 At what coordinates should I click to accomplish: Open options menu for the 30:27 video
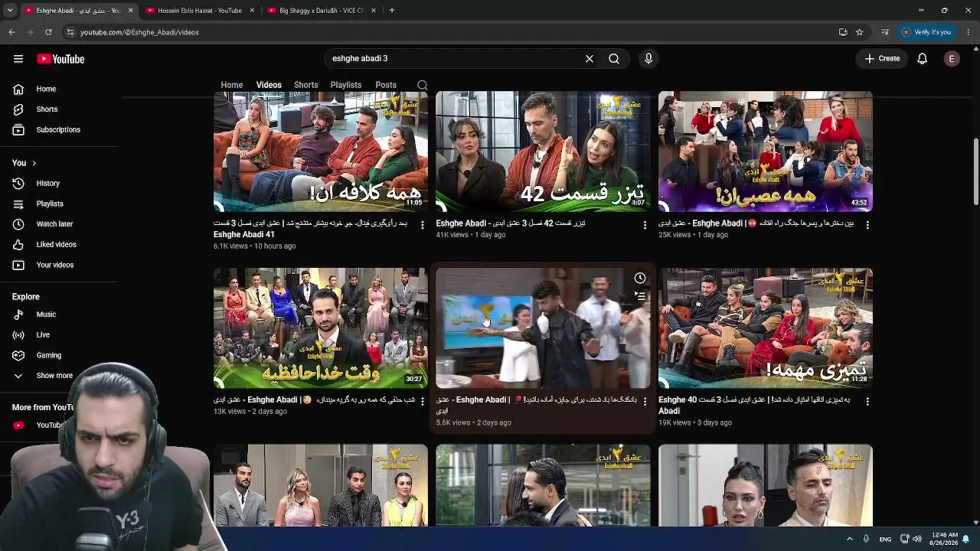click(x=422, y=401)
